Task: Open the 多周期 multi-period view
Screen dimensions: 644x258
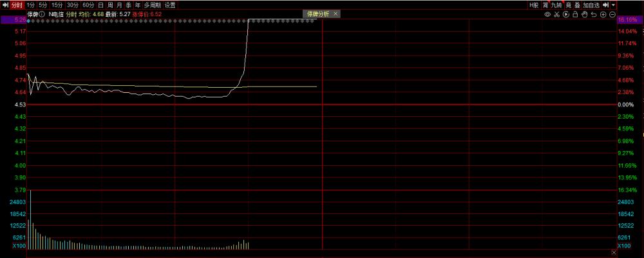Action: (x=153, y=5)
